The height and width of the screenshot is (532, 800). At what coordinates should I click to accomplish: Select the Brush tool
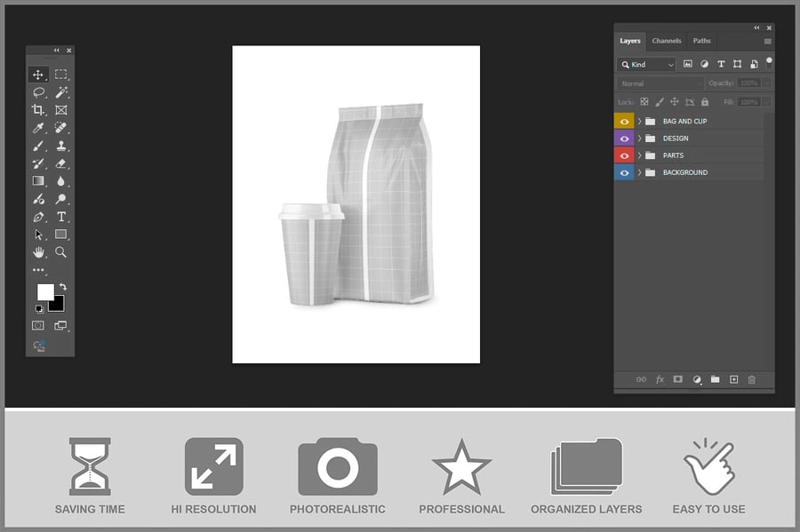38,146
